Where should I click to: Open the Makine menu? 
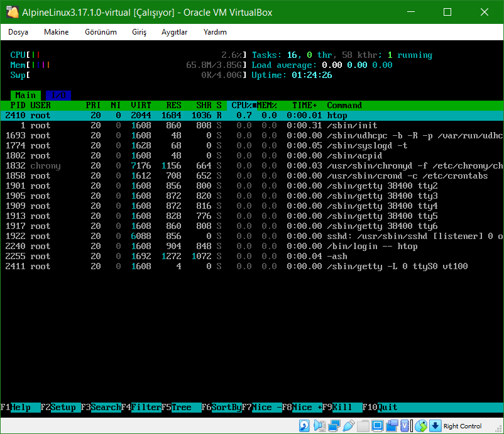[x=57, y=32]
